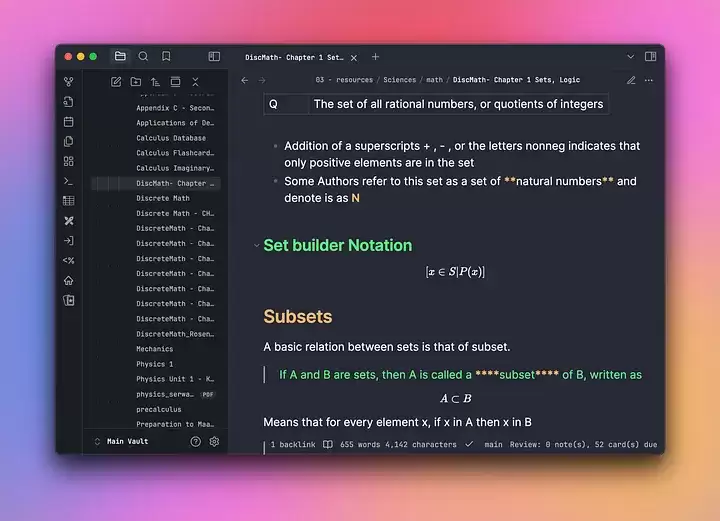The width and height of the screenshot is (720, 521).
Task: Toggle the right sidebar visibility
Action: 650,57
